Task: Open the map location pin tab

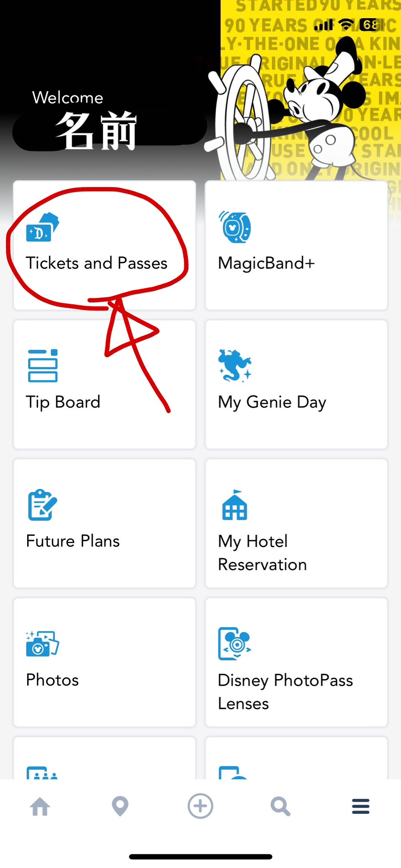Action: click(x=120, y=806)
